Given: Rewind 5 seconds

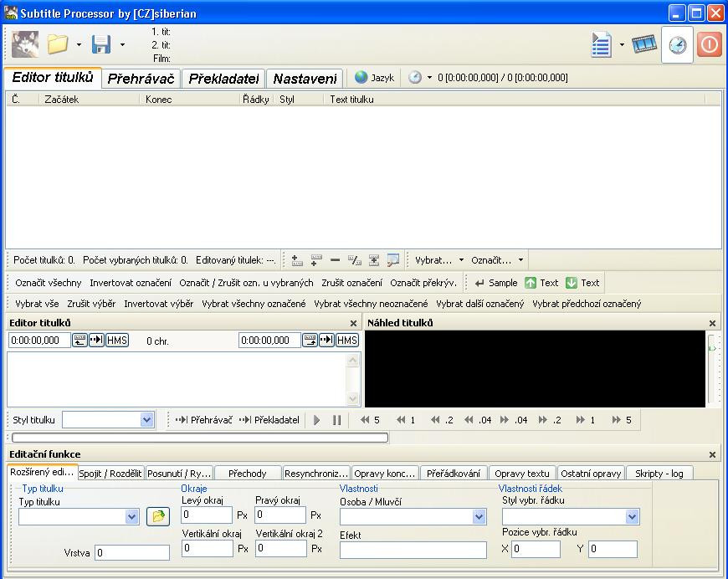Looking at the screenshot, I should pos(370,420).
